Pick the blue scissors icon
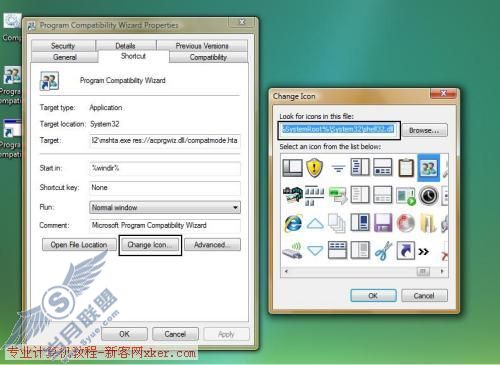This screenshot has height=365, width=500. (x=383, y=251)
